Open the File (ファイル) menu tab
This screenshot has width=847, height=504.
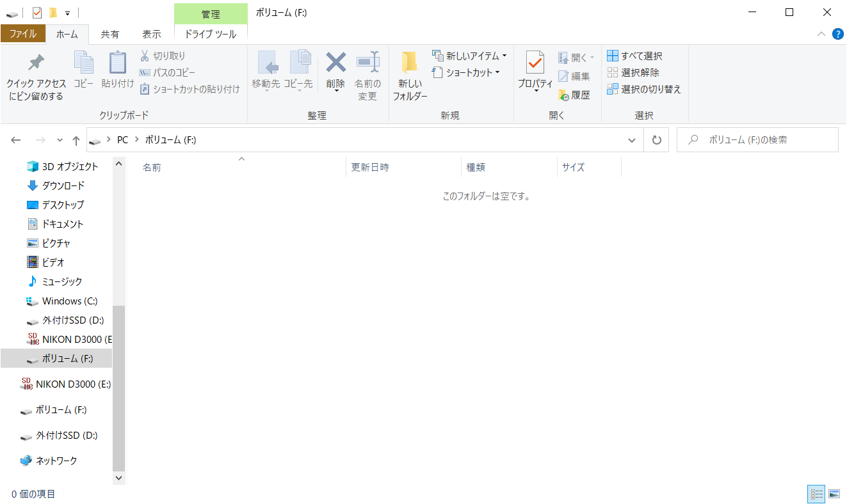tap(23, 34)
